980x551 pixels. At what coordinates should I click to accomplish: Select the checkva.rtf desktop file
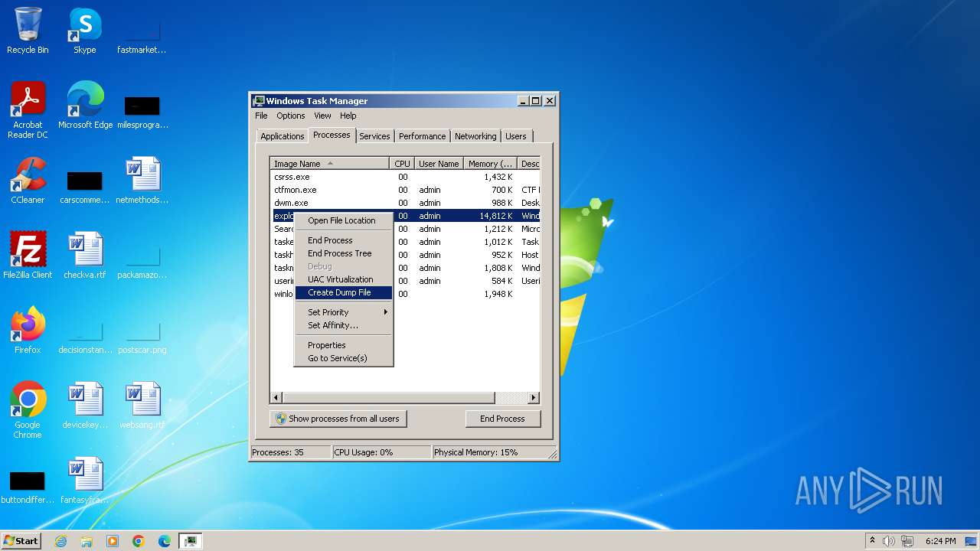tap(85, 256)
